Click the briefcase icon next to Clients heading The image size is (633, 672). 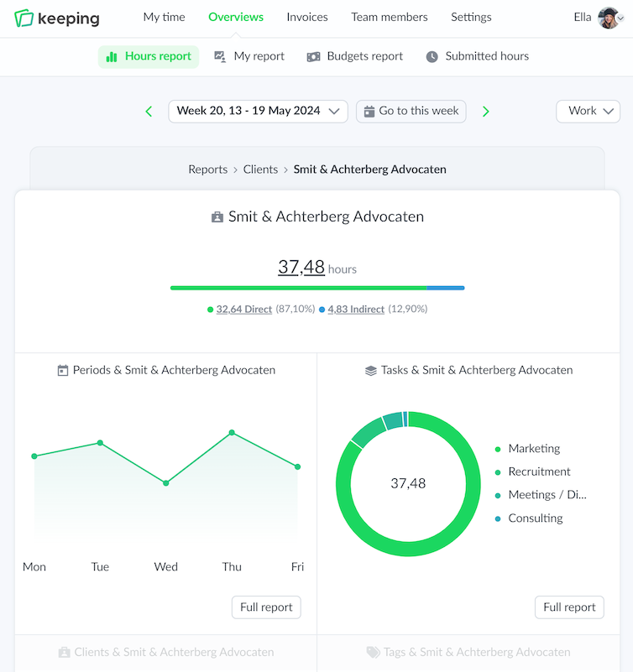(65, 653)
